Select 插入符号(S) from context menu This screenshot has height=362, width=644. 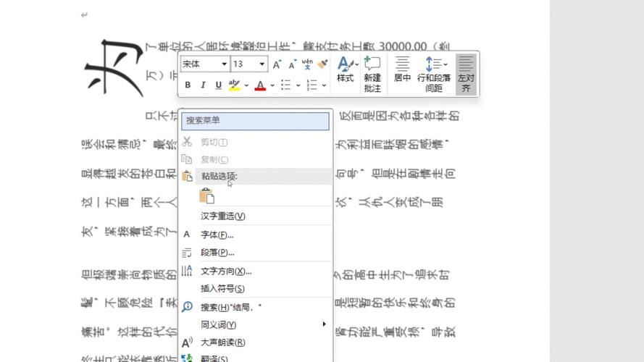coord(255,289)
